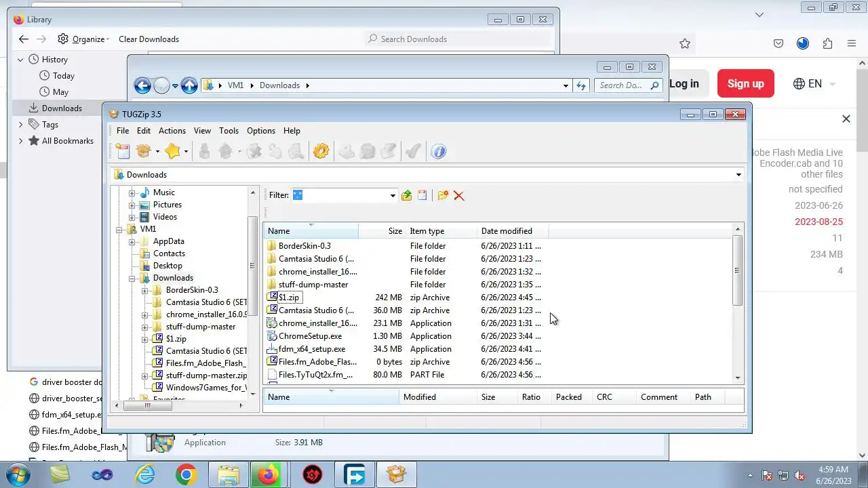Select Desktop in folder tree
868x488 pixels.
tap(167, 266)
